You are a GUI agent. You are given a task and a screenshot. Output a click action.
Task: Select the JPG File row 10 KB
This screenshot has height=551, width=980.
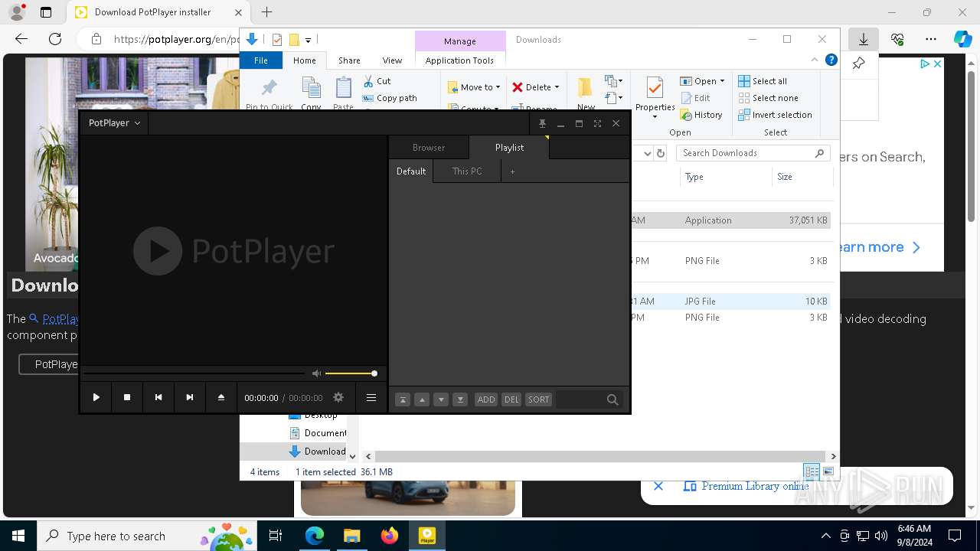pyautogui.click(x=730, y=302)
